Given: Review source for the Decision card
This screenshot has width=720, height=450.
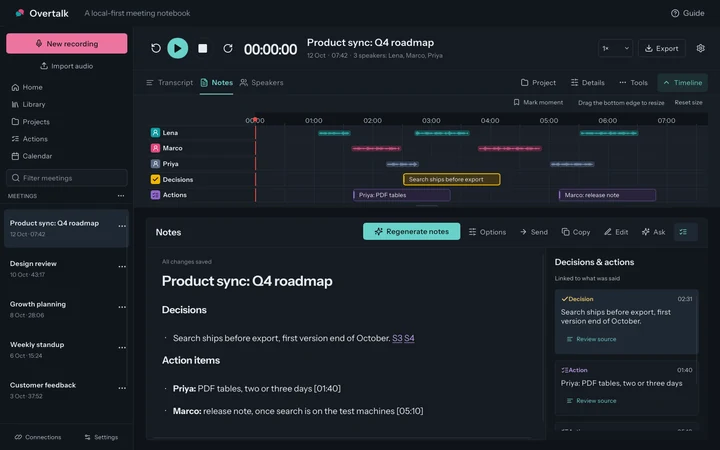Looking at the screenshot, I should pos(591,339).
